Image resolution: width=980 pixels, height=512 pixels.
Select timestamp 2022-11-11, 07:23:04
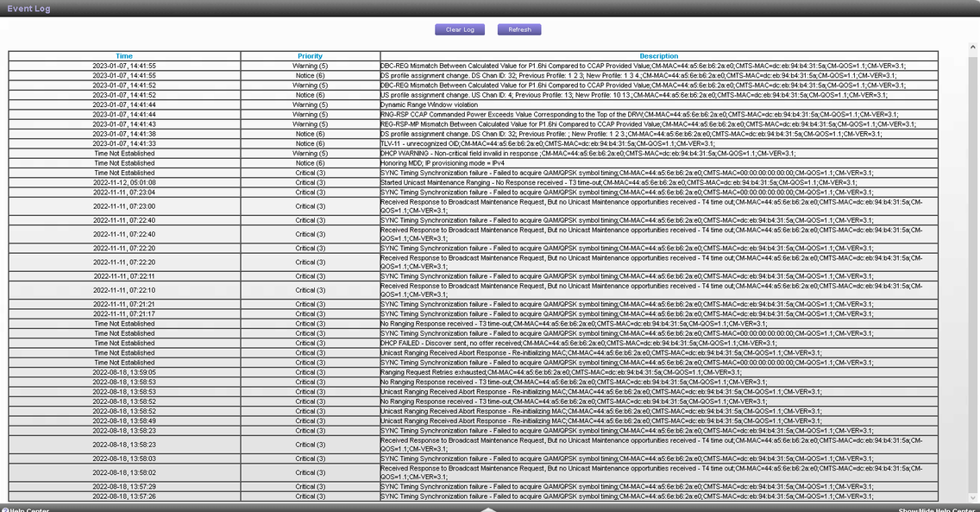tap(123, 192)
